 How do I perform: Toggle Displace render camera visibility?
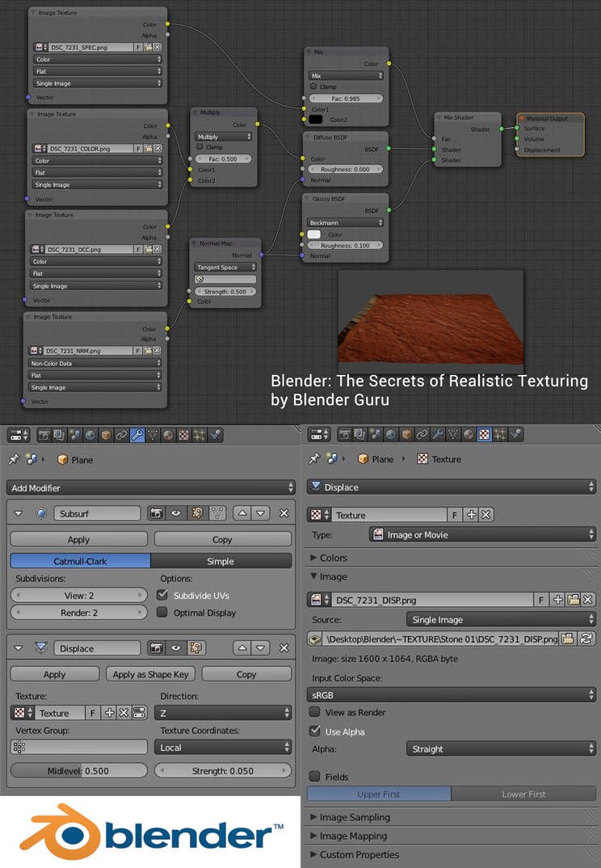[157, 647]
